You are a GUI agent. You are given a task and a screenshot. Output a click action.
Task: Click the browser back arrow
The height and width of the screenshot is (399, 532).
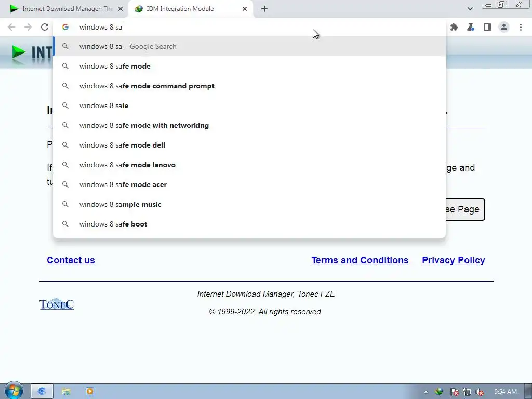point(11,27)
